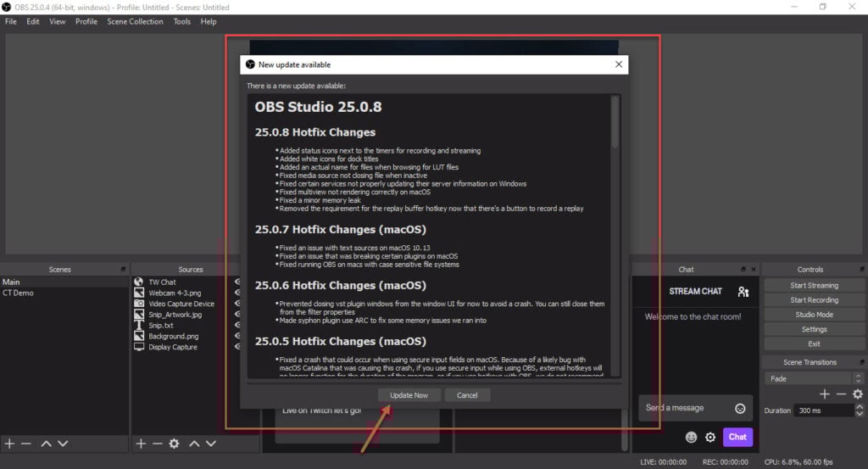The height and width of the screenshot is (469, 868).
Task: Click Start Recording
Action: pyautogui.click(x=814, y=299)
